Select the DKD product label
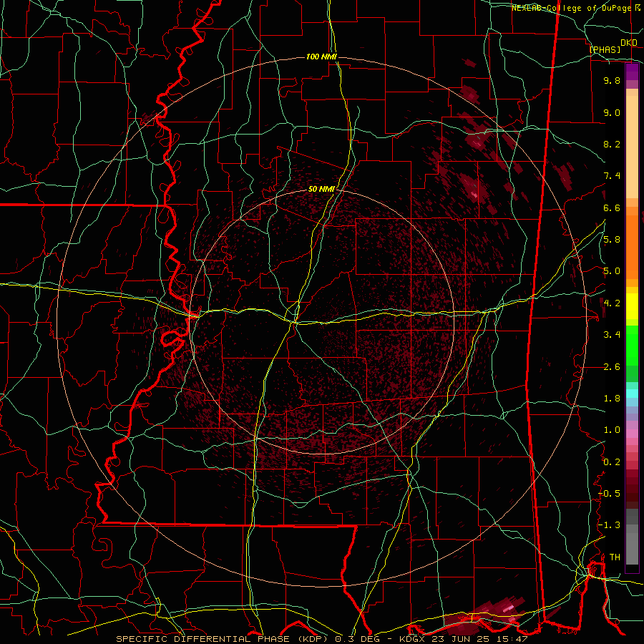This screenshot has width=644, height=644. 629,43
